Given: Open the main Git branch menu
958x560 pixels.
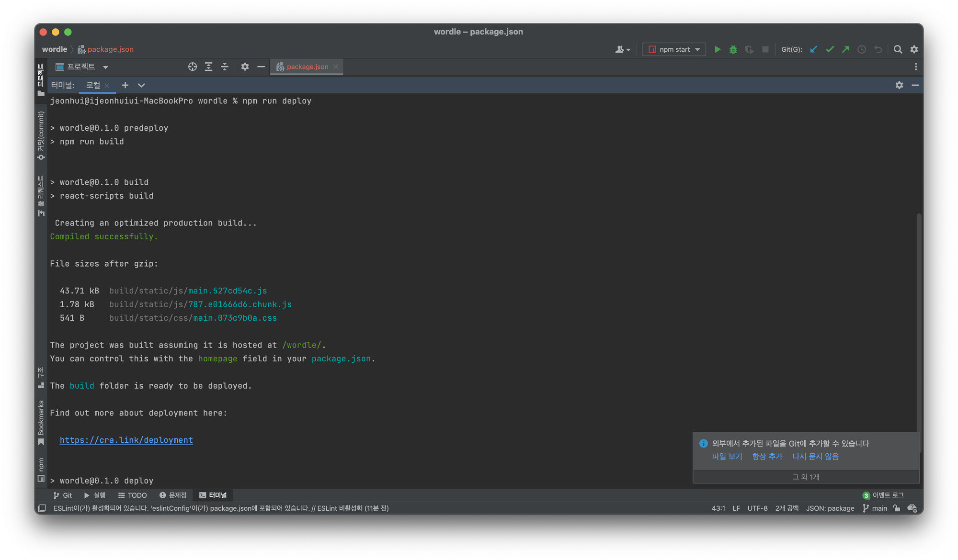Looking at the screenshot, I should click(x=875, y=508).
